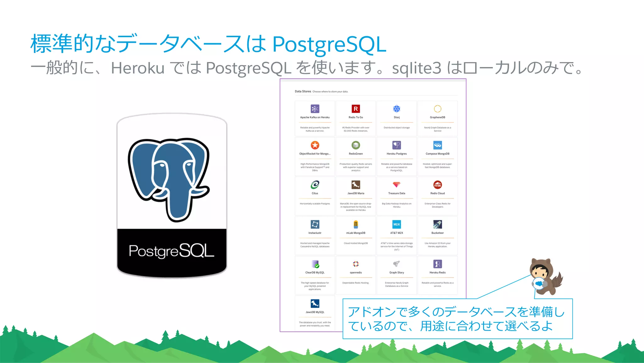Open the Storj title link
The height and width of the screenshot is (363, 644).
[x=397, y=117]
